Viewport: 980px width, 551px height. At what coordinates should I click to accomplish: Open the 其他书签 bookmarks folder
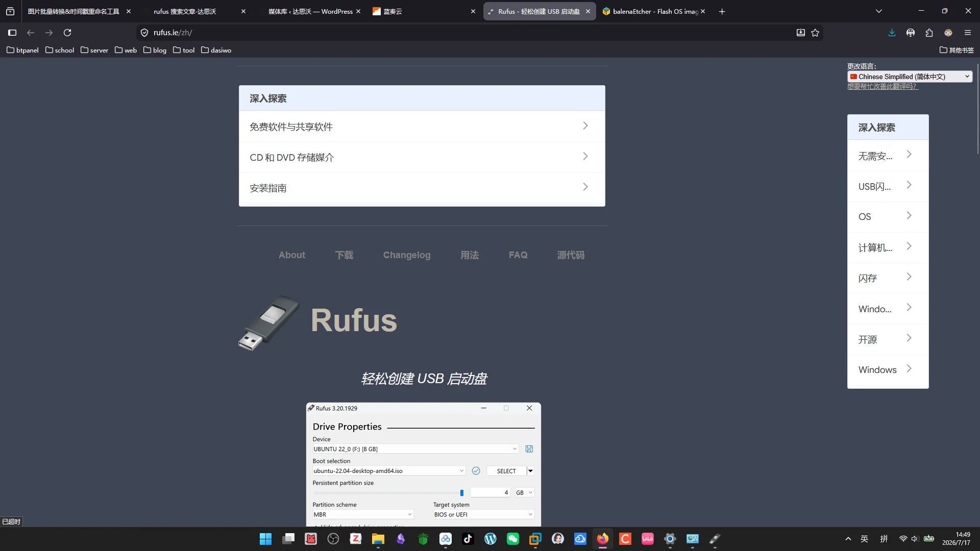[957, 50]
